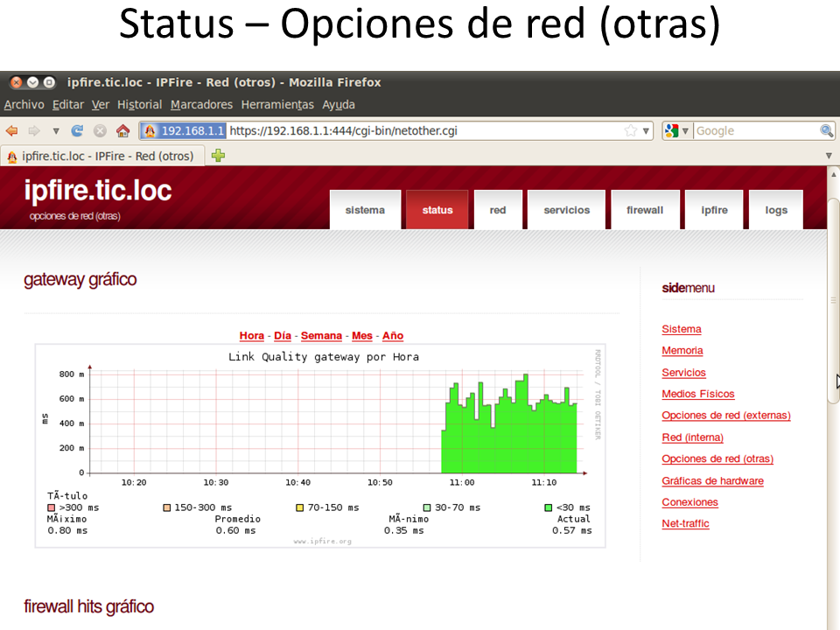This screenshot has width=840, height=630.
Task: Open the Marcadores menu
Action: 201,105
